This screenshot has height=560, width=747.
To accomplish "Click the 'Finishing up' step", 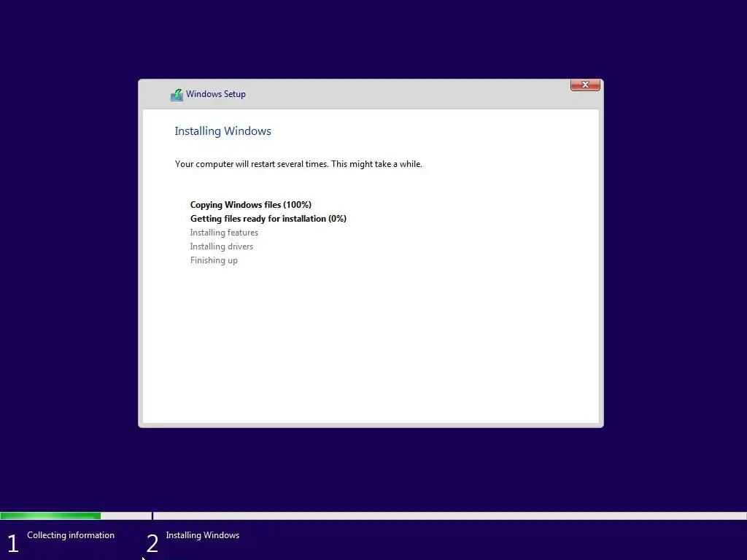I will [214, 260].
